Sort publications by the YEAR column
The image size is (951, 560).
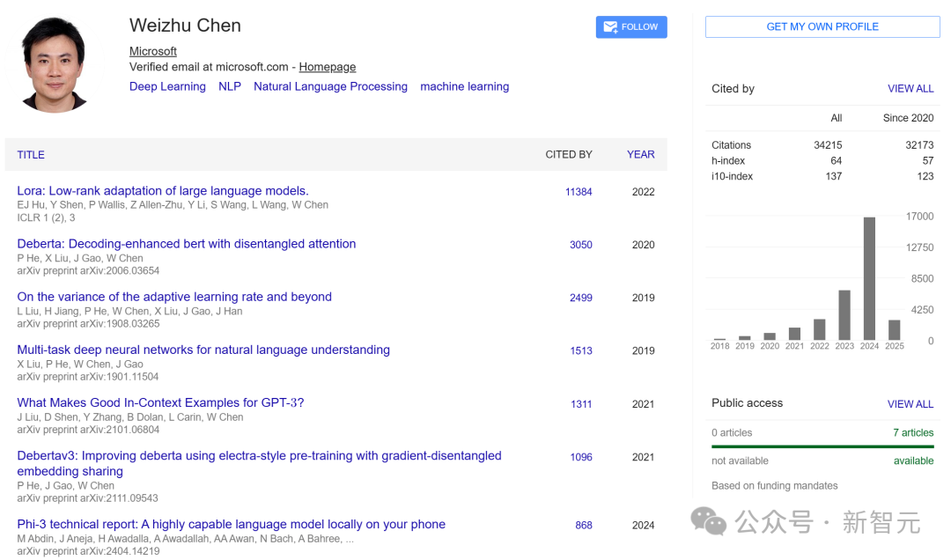(x=640, y=155)
